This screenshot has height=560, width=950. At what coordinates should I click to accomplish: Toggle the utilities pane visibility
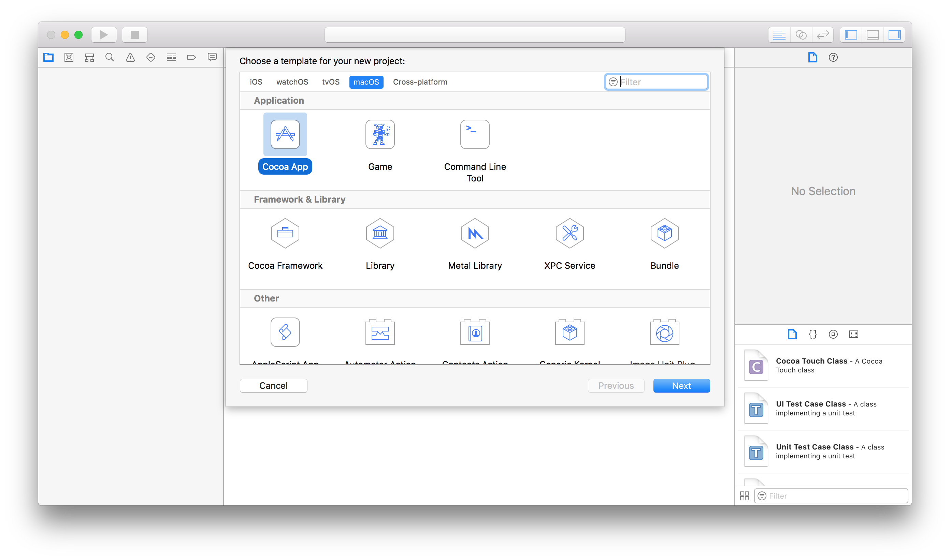(895, 35)
